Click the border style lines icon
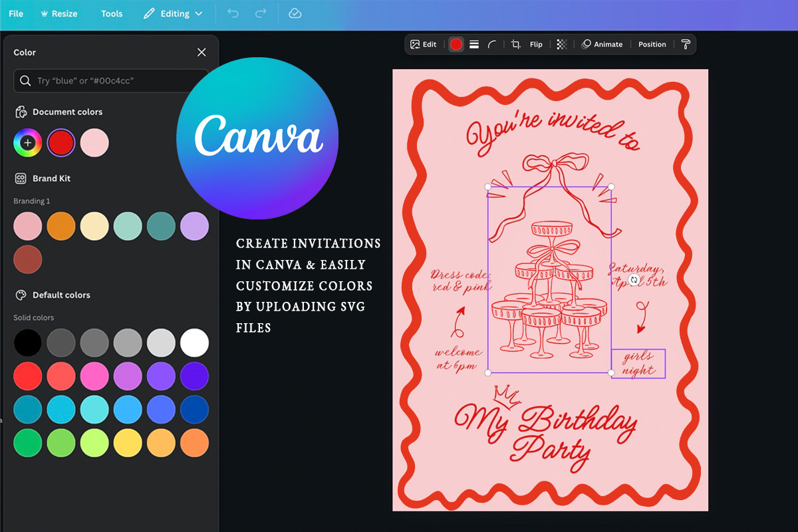This screenshot has width=798, height=532. point(474,45)
